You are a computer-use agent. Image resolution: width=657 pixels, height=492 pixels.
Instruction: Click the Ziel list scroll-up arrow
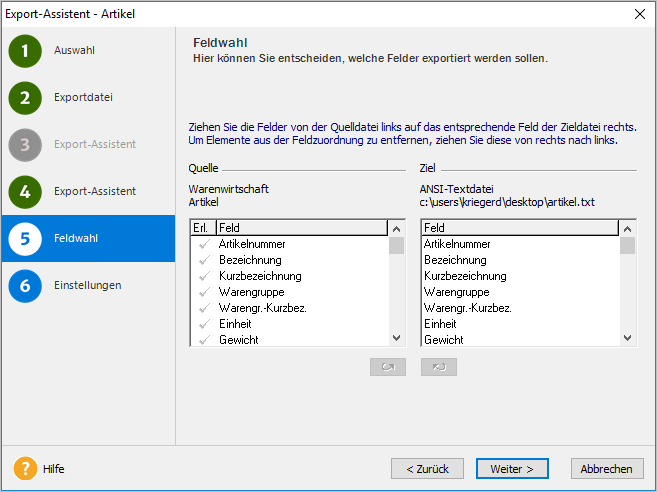[627, 229]
